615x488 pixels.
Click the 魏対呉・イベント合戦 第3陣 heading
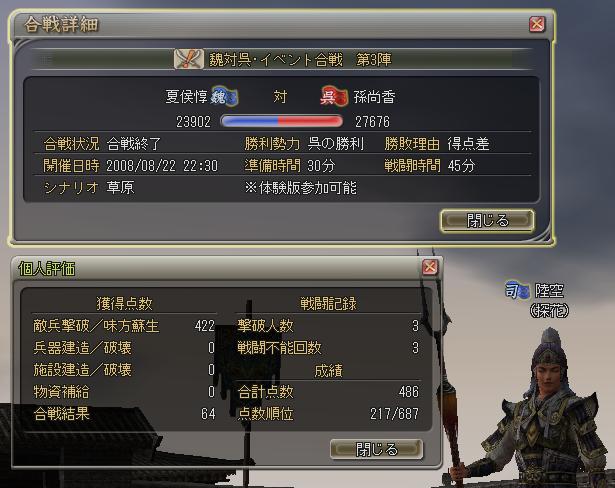pos(300,60)
